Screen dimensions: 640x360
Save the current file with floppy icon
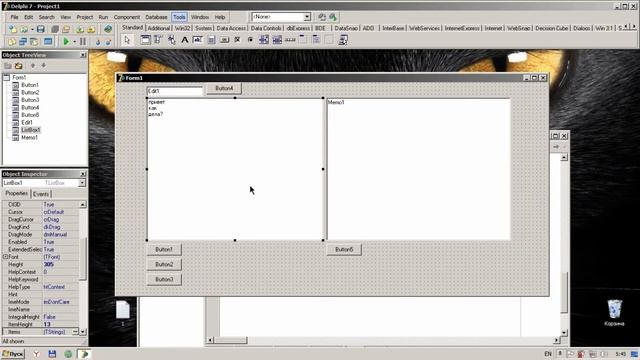click(40, 29)
